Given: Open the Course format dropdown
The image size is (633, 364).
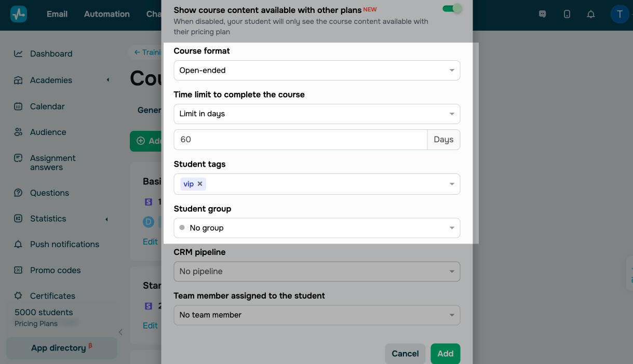Looking at the screenshot, I should point(317,70).
